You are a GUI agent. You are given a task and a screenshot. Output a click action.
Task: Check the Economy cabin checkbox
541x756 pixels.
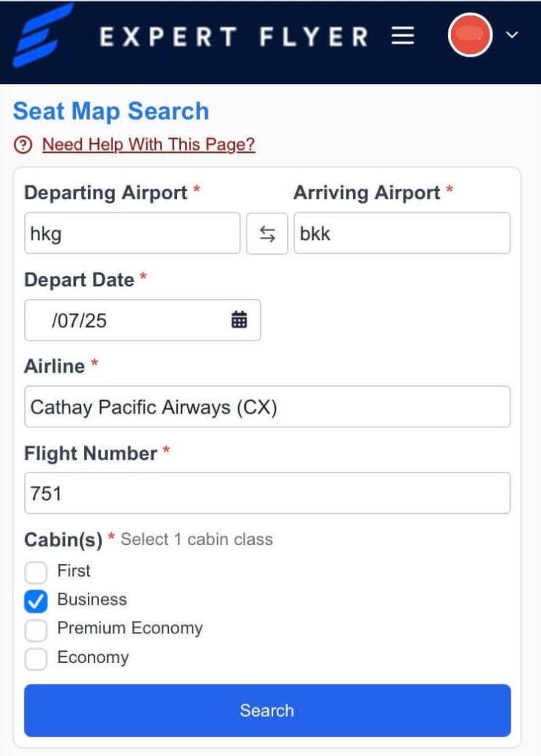tap(36, 658)
